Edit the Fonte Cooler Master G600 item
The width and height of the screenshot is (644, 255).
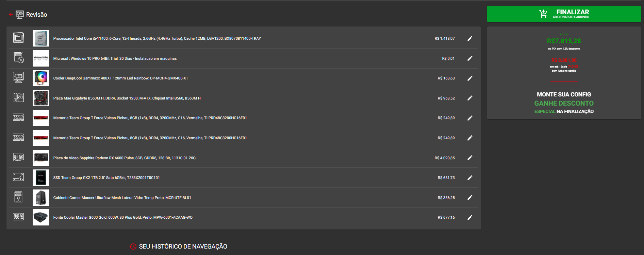pos(470,217)
